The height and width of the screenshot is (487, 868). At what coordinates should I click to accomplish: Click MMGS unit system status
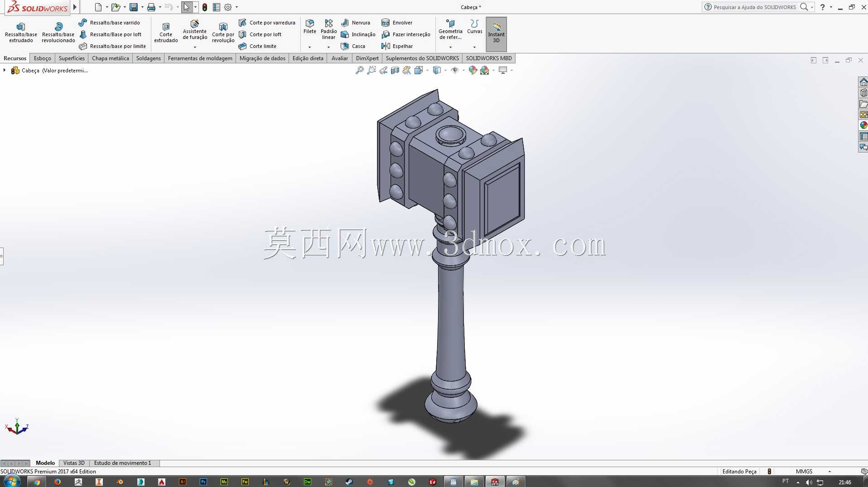tap(804, 472)
